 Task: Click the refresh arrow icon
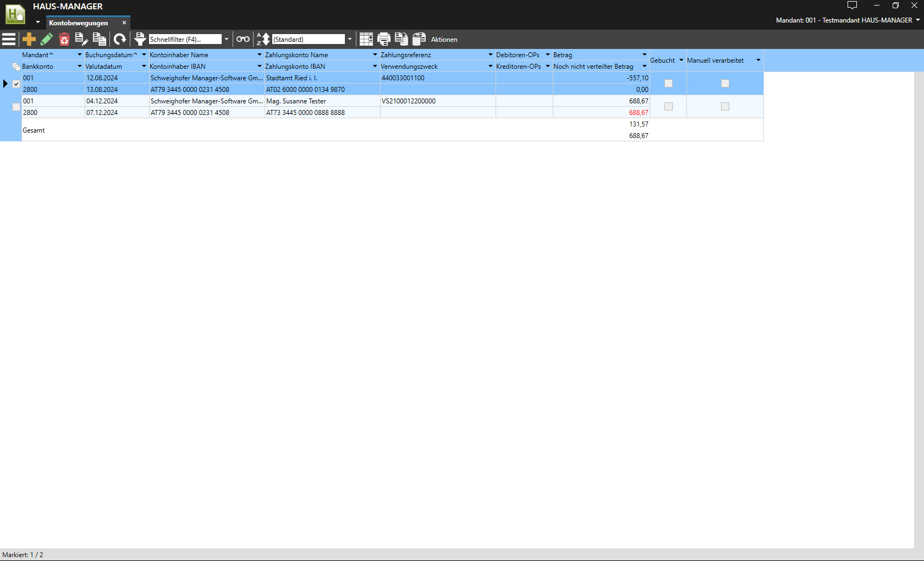click(119, 39)
